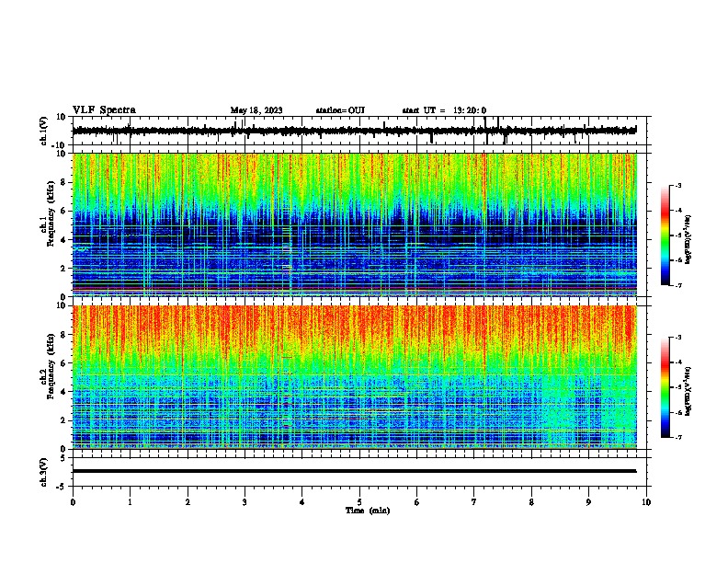Click the "VLF Spectra" plot title

pyautogui.click(x=104, y=110)
